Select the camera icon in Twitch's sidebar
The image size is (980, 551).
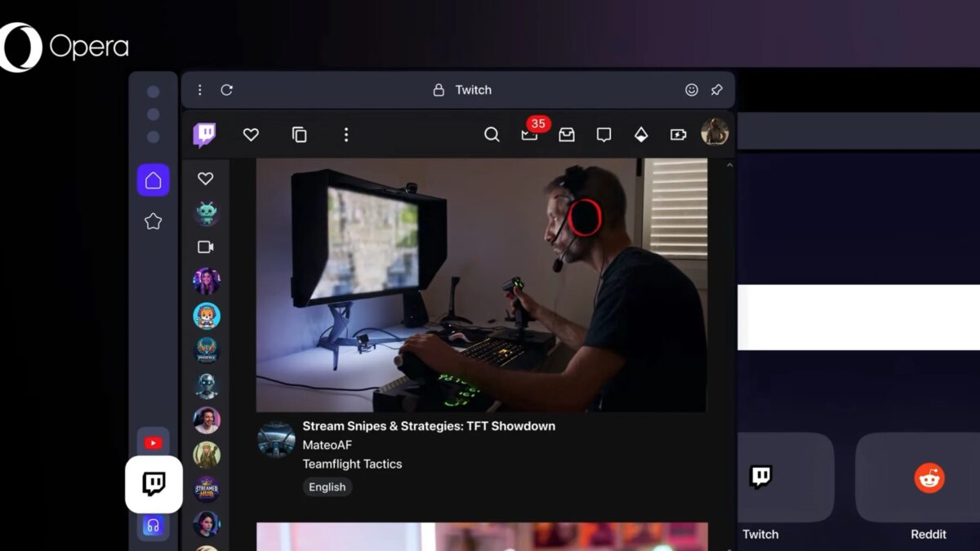tap(206, 247)
